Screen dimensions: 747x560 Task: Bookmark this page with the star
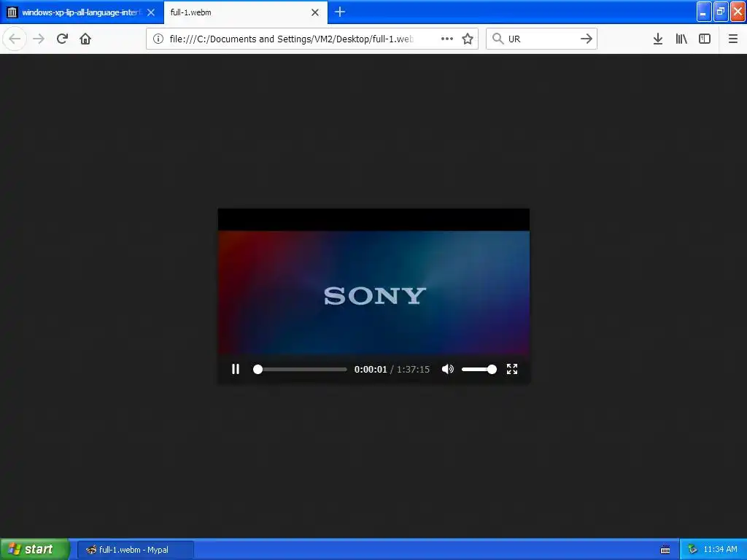click(468, 39)
